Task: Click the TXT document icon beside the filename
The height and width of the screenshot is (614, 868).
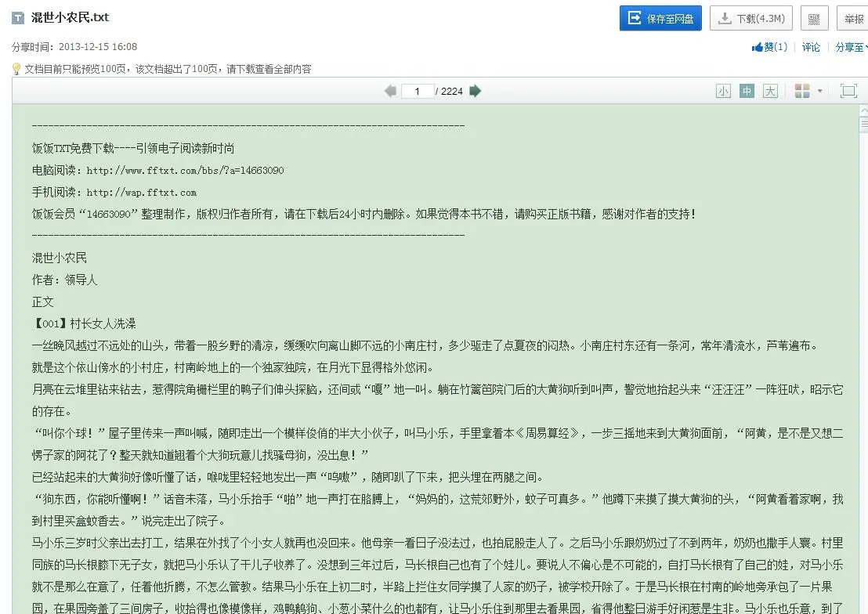Action: click(x=16, y=17)
